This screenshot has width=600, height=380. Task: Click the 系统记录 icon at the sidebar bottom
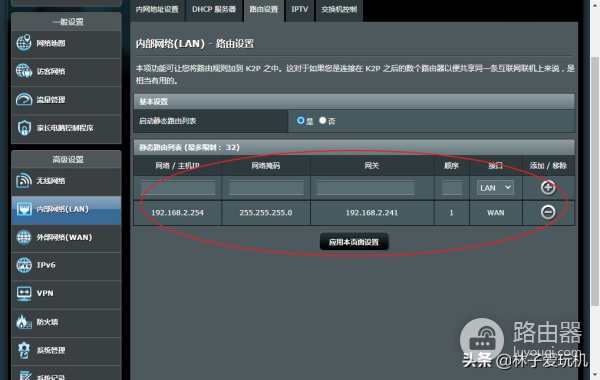pos(25,376)
